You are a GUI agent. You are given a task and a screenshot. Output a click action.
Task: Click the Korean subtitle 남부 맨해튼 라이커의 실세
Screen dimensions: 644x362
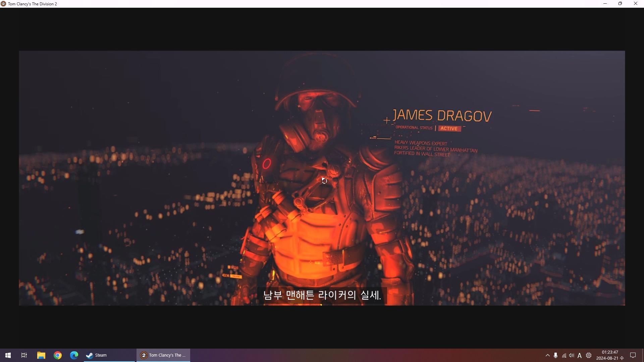coord(322,295)
